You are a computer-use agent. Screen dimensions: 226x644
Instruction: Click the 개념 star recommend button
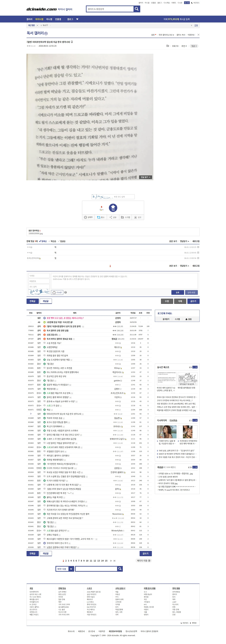click(x=113, y=208)
